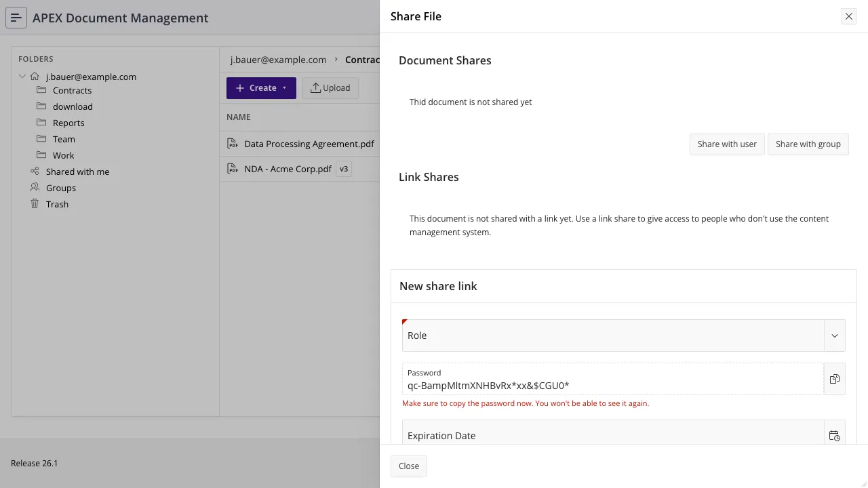Select the Team folder in tree
The width and height of the screenshot is (868, 488).
64,139
